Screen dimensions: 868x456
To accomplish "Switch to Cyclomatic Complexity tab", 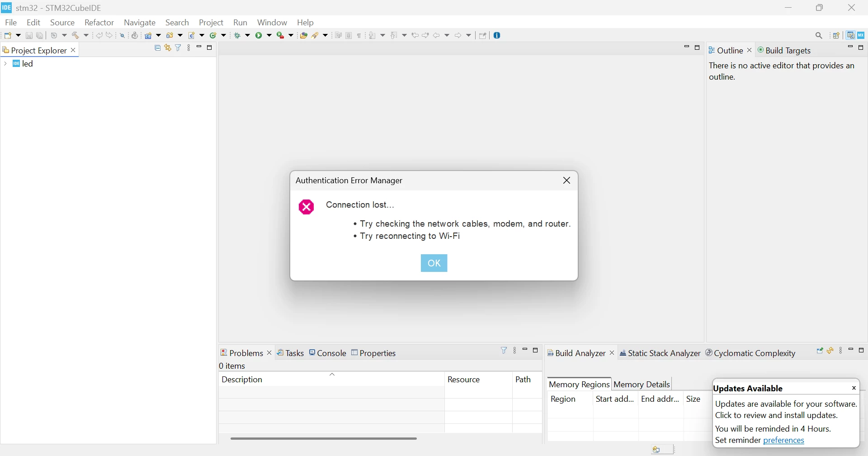I will click(751, 353).
